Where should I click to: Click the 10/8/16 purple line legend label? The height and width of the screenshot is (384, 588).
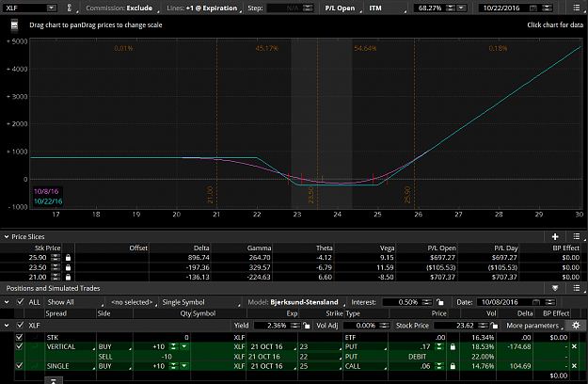click(46, 191)
